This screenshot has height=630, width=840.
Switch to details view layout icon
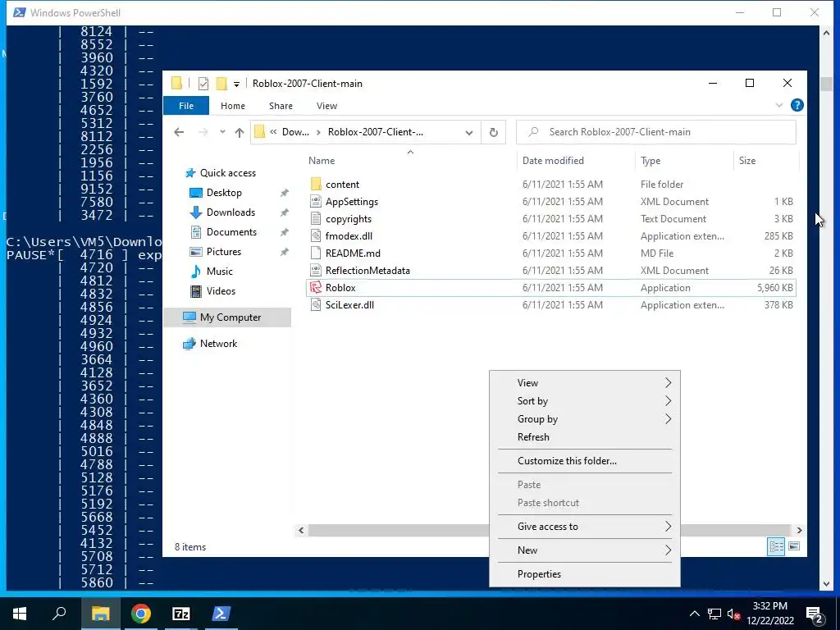pyautogui.click(x=776, y=546)
